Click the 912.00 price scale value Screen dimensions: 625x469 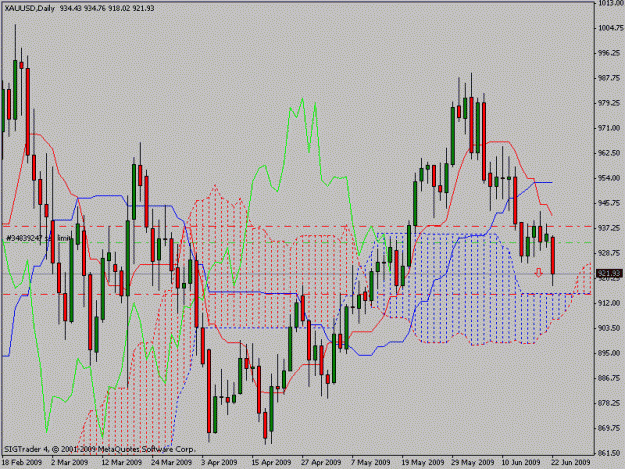tap(609, 303)
